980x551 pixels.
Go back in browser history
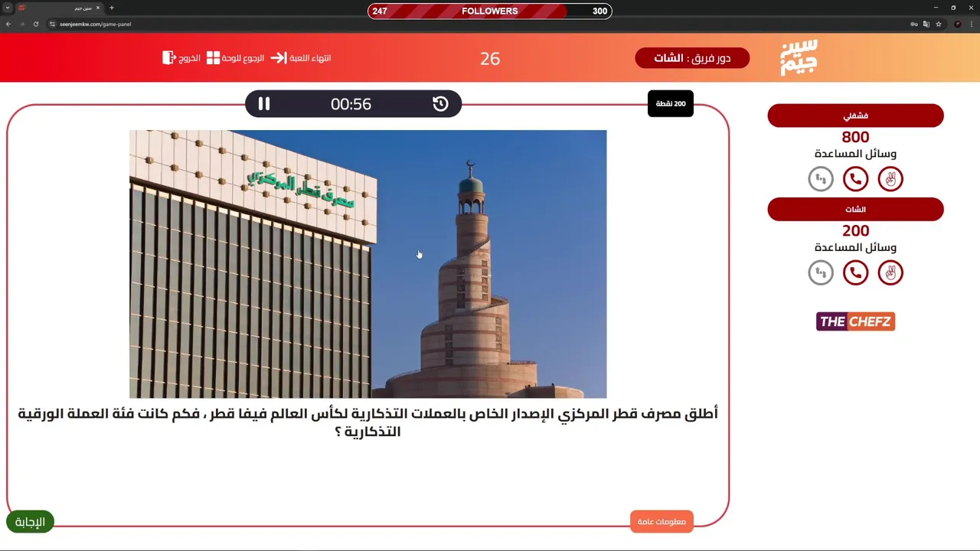point(8,24)
